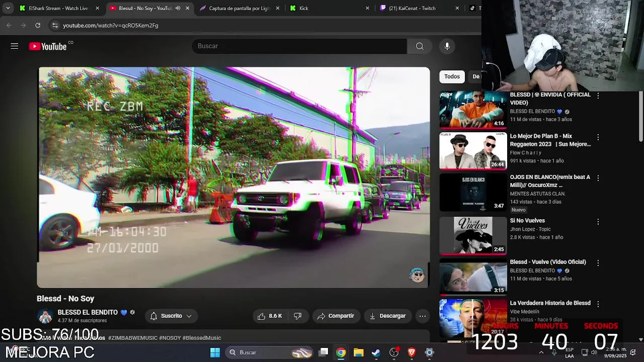Open Google Chrome from the taskbar
The image size is (644, 362).
(341, 352)
